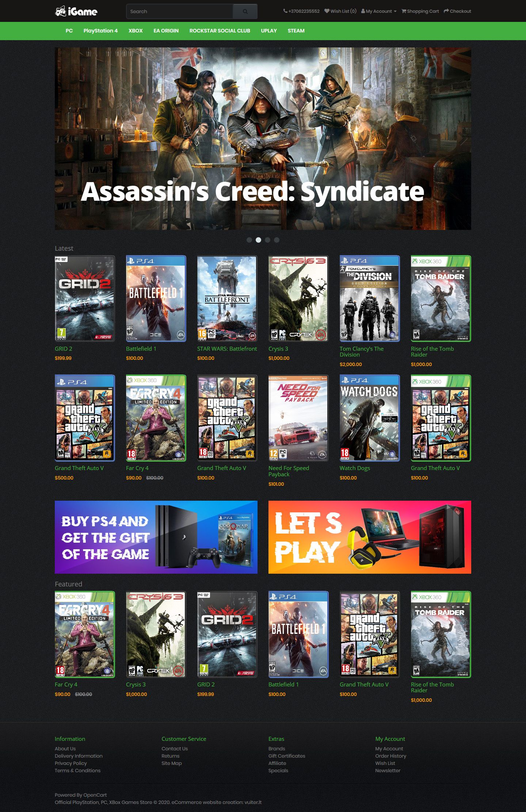This screenshot has width=526, height=812.
Task: Open the PlayStation 4 menu category
Action: (100, 31)
